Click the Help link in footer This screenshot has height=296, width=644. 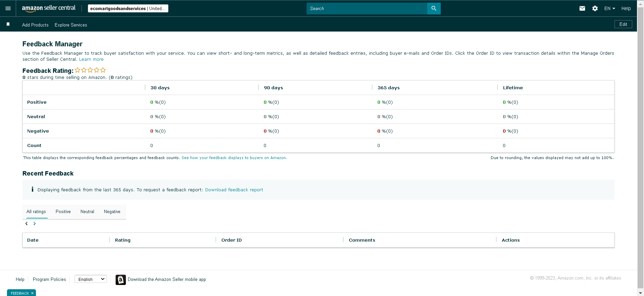[20, 279]
